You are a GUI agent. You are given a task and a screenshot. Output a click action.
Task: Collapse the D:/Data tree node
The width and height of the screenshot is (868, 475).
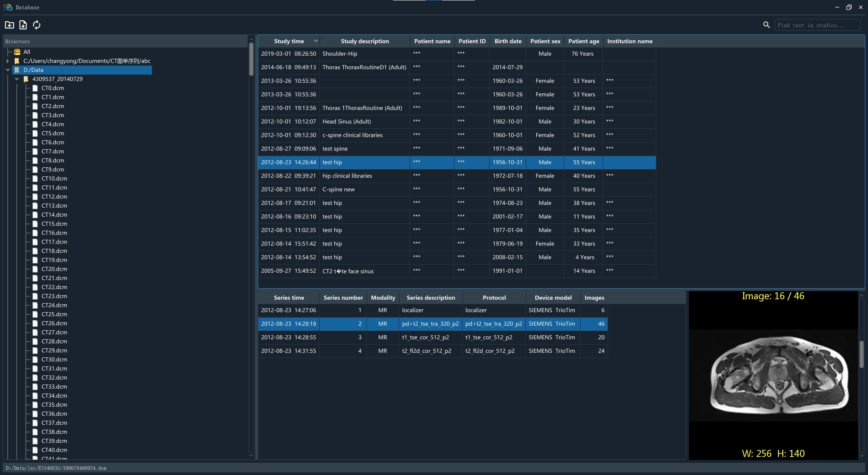coord(7,70)
